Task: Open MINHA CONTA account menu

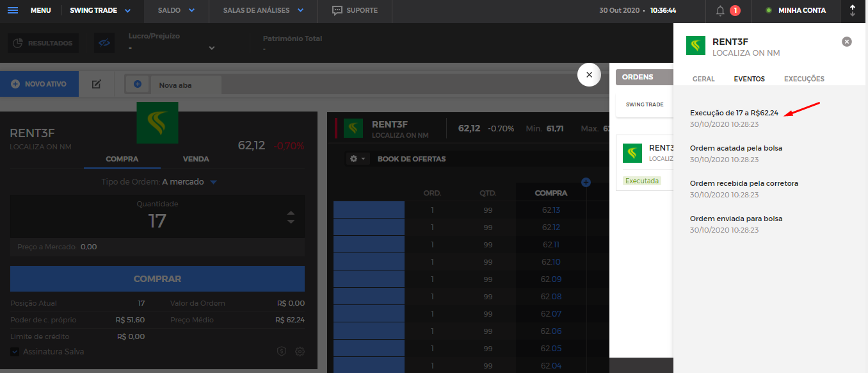Action: 796,10
